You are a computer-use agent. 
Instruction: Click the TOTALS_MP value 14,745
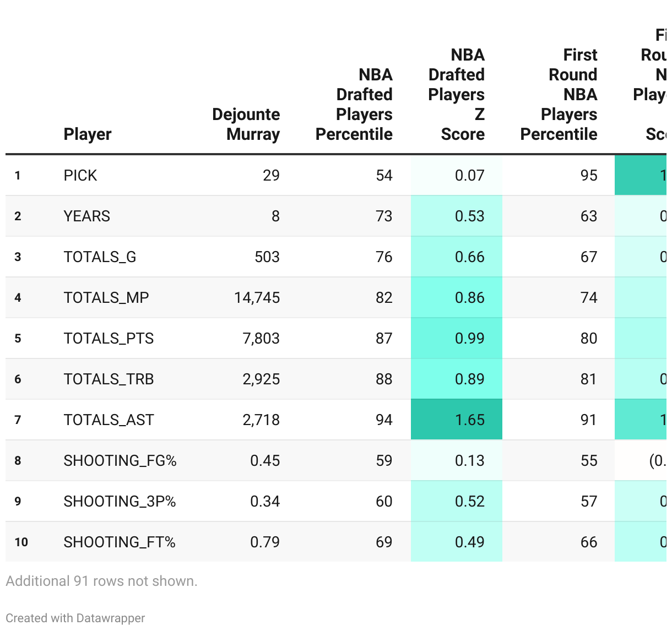tap(257, 297)
